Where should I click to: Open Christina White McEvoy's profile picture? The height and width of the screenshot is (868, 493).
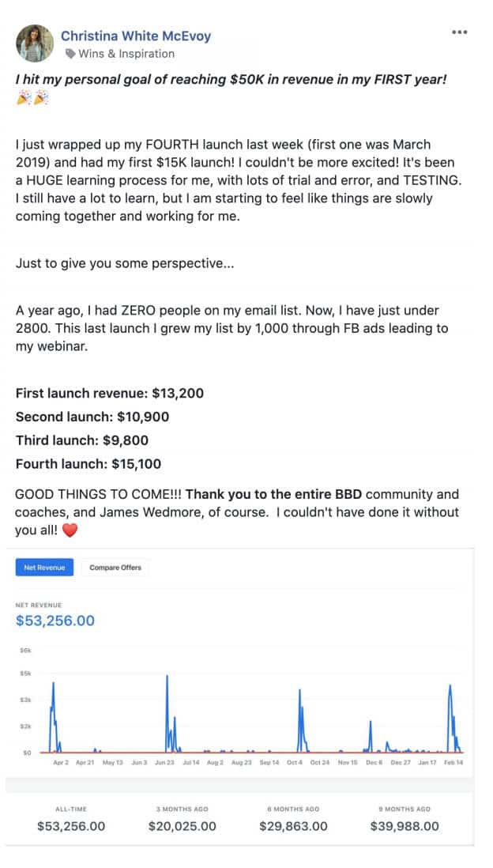coord(35,43)
